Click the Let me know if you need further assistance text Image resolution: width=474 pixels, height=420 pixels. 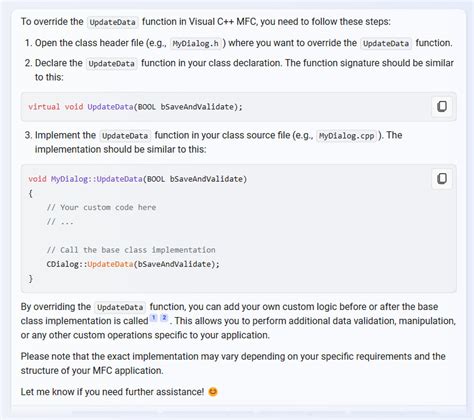(x=112, y=392)
